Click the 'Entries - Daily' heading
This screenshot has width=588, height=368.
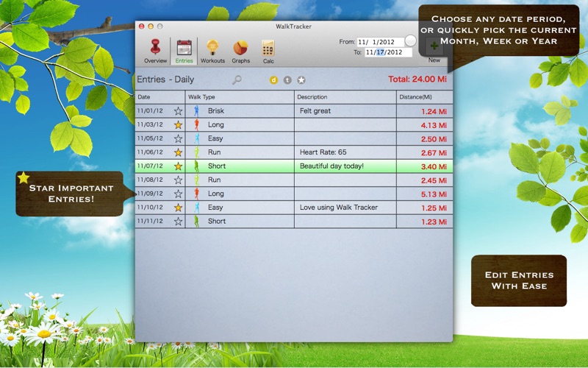[165, 79]
